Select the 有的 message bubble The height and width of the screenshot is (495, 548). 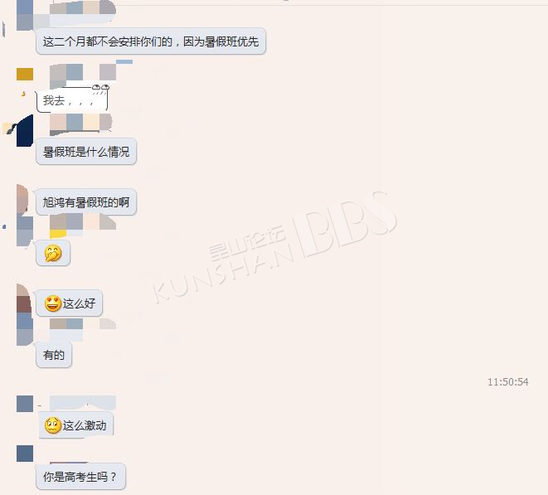pos(54,355)
